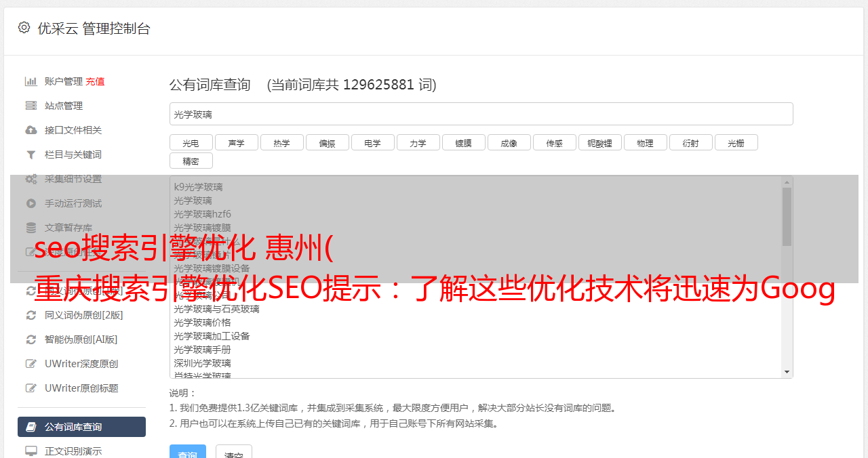868x458 pixels.
Task: Select the 公有词库查询 menu entry
Action: tap(81, 427)
